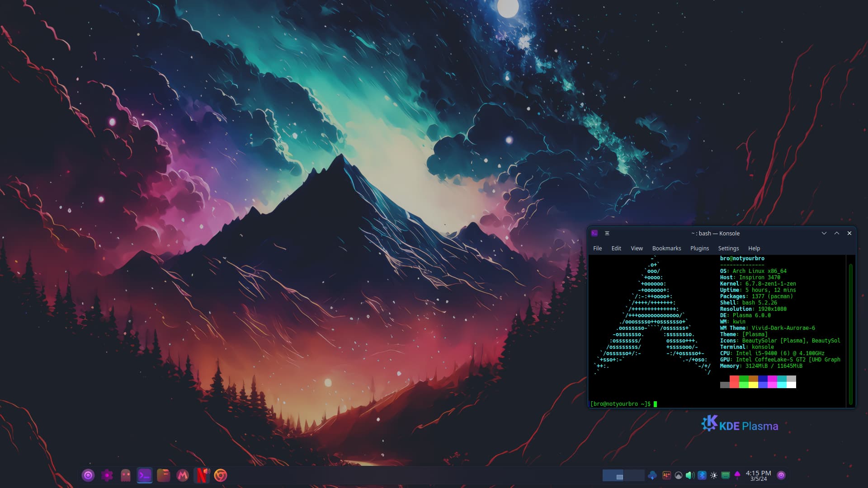Open the audio mixer tray icon
This screenshot has height=488, width=868.
click(x=666, y=475)
